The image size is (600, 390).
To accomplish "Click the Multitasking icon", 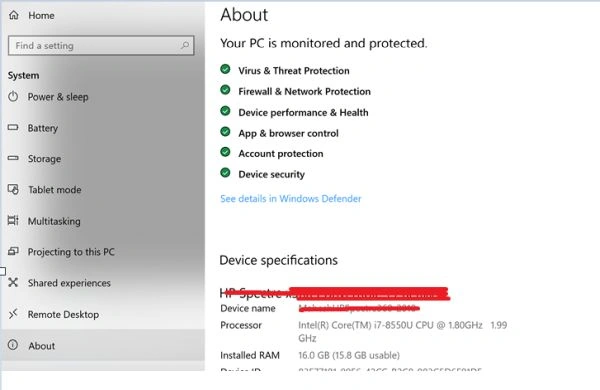I will click(x=13, y=220).
